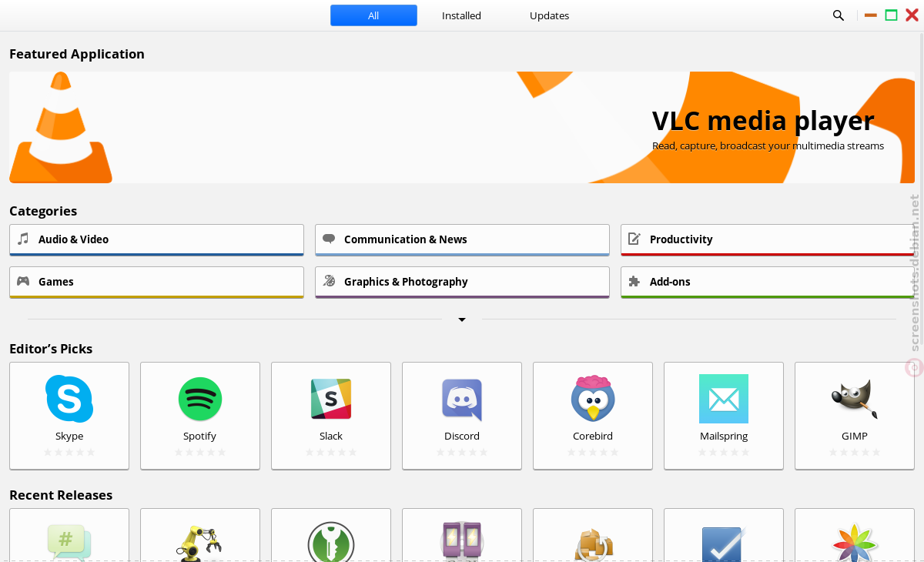The width and height of the screenshot is (924, 562).
Task: Open the Add-ons category
Action: point(768,282)
